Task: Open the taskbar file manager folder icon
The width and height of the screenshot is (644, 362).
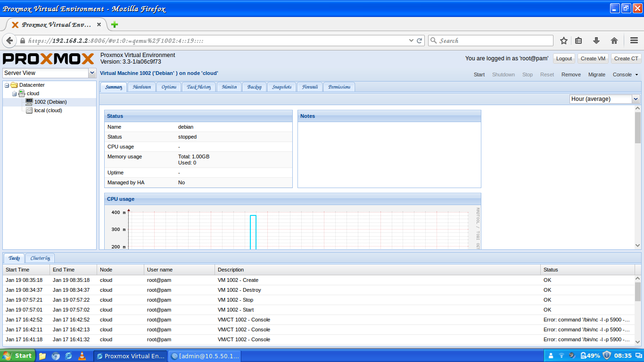Action: tap(42, 356)
